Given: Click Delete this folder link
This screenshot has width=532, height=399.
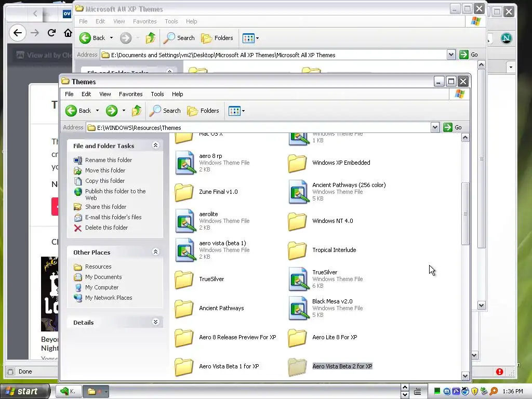Looking at the screenshot, I should click(106, 228).
